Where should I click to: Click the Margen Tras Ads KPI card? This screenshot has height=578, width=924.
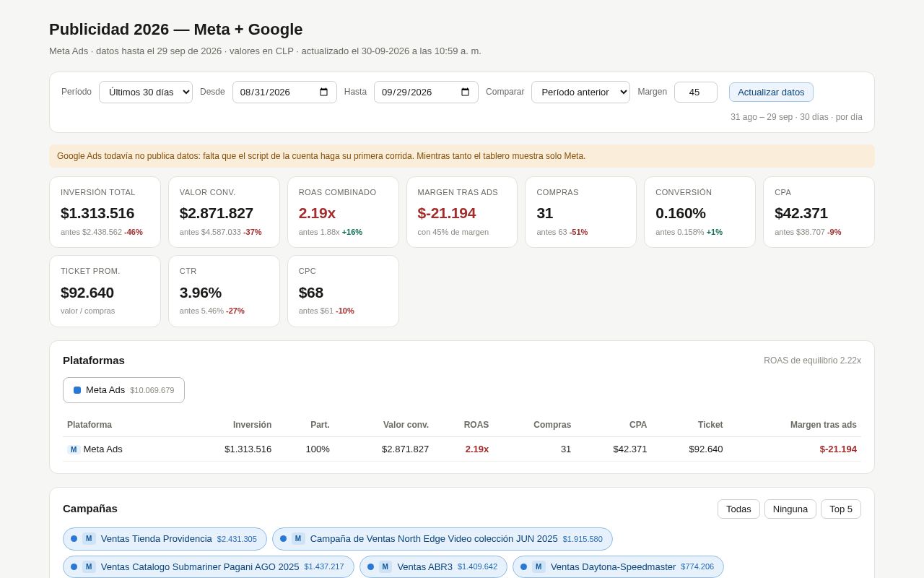[x=462, y=212]
